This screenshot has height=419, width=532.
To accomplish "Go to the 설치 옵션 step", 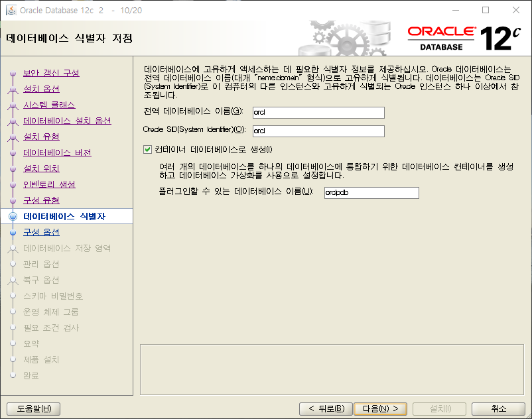I will click(41, 89).
